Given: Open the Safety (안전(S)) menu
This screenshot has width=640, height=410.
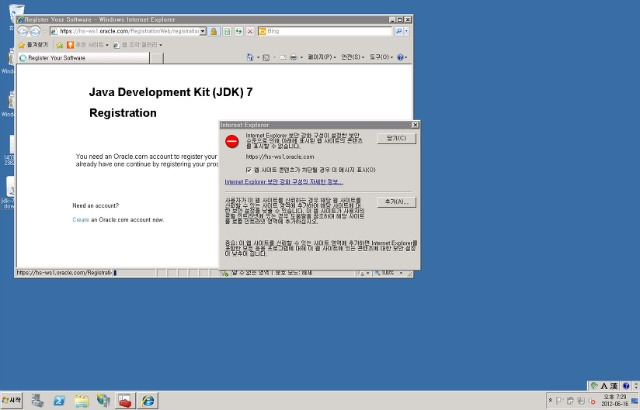Looking at the screenshot, I should click(x=353, y=57).
